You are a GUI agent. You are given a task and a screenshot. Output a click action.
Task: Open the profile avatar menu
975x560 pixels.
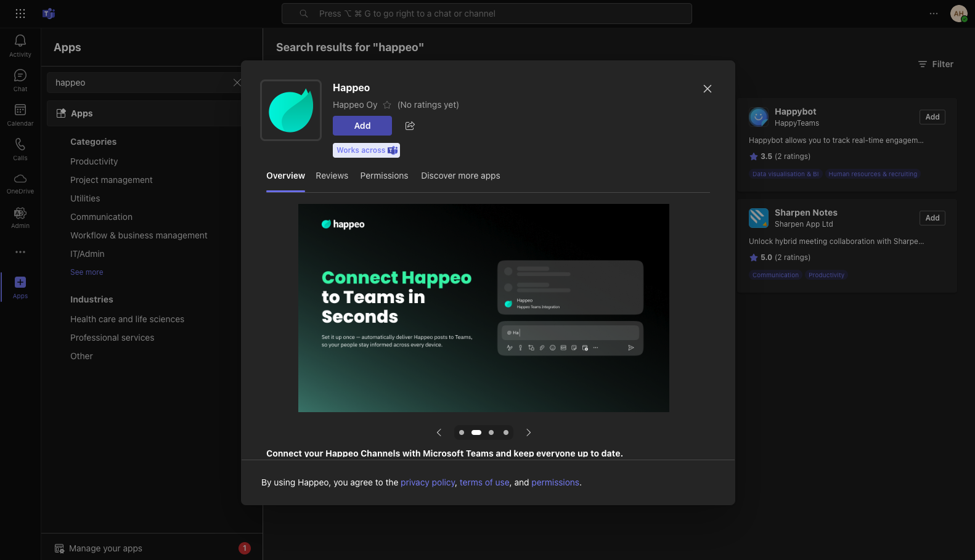coord(959,14)
